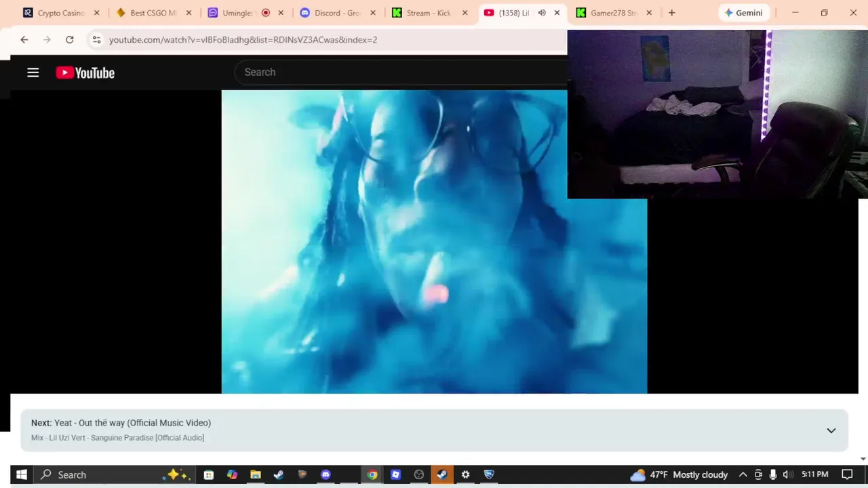The width and height of the screenshot is (868, 488).
Task: Open the Roblox taskbar icon
Action: 395,474
